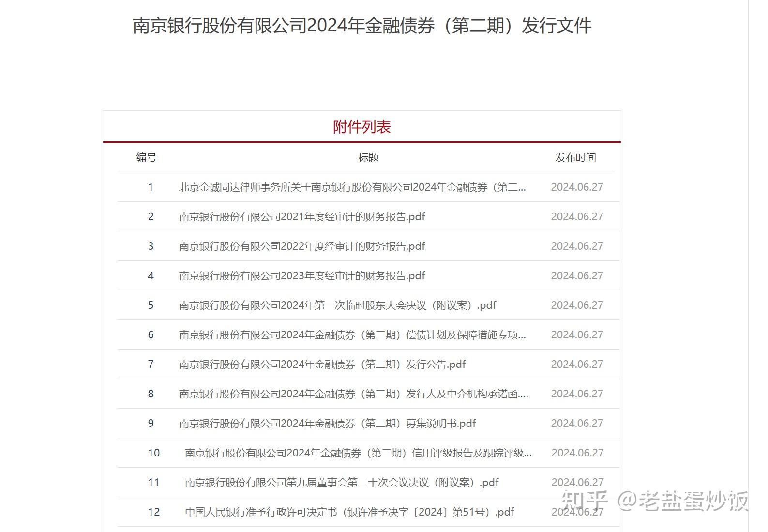This screenshot has width=768, height=532.
Task: Click row number 10 in the 编号 column
Action: click(x=154, y=453)
